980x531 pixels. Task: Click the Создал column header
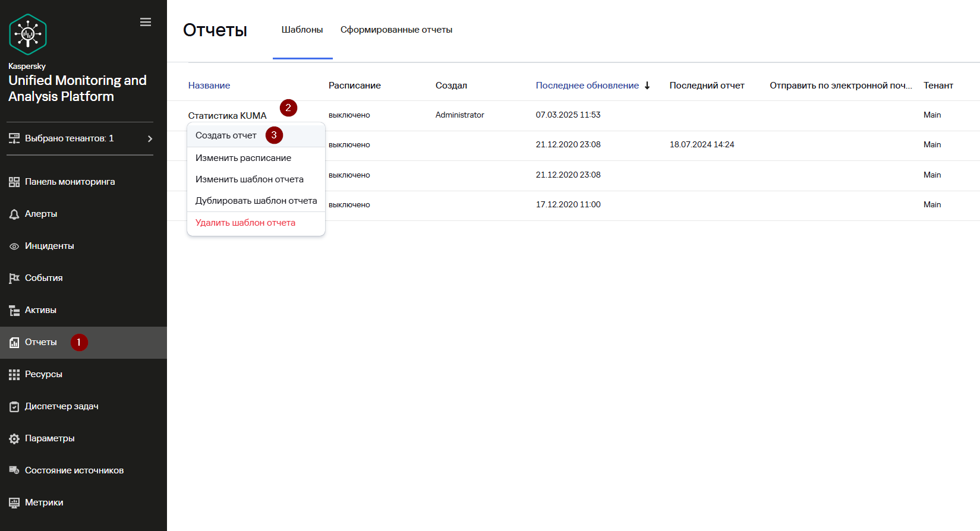click(451, 86)
